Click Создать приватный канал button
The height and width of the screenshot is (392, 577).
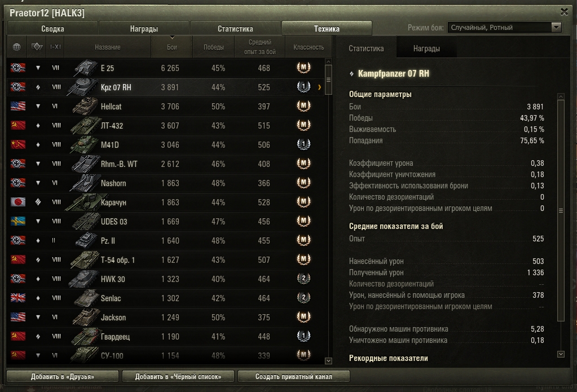tap(294, 377)
